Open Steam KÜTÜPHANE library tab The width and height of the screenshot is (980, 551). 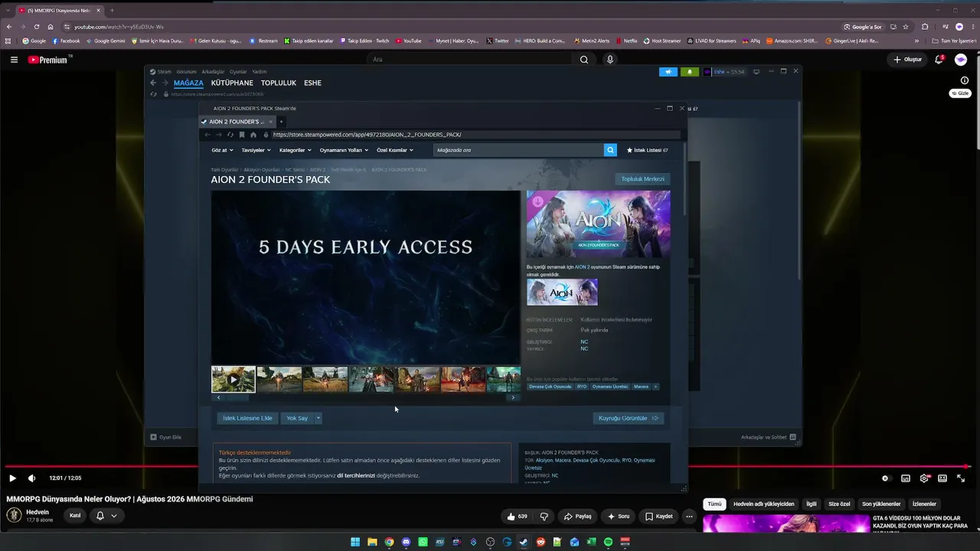(x=232, y=83)
